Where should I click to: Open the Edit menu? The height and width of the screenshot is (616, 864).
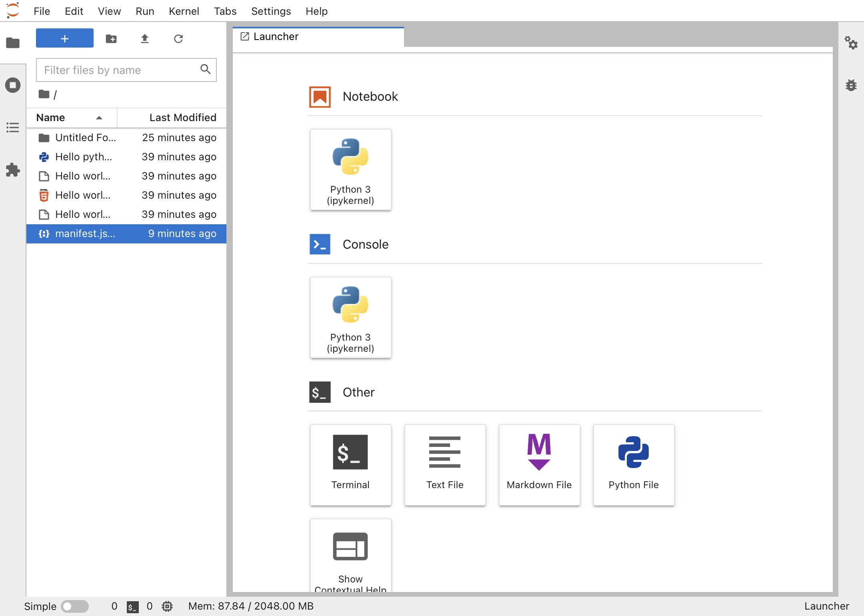tap(74, 11)
